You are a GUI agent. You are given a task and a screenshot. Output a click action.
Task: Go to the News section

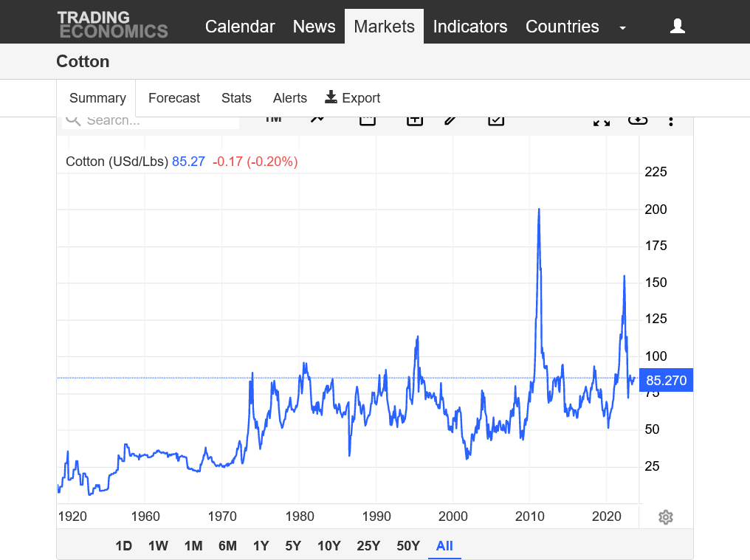[x=314, y=27]
